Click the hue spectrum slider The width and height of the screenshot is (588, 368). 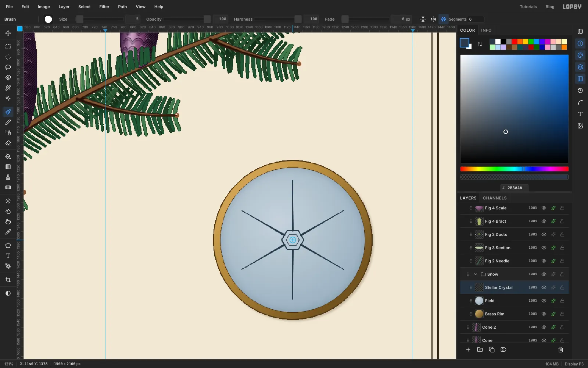click(514, 169)
